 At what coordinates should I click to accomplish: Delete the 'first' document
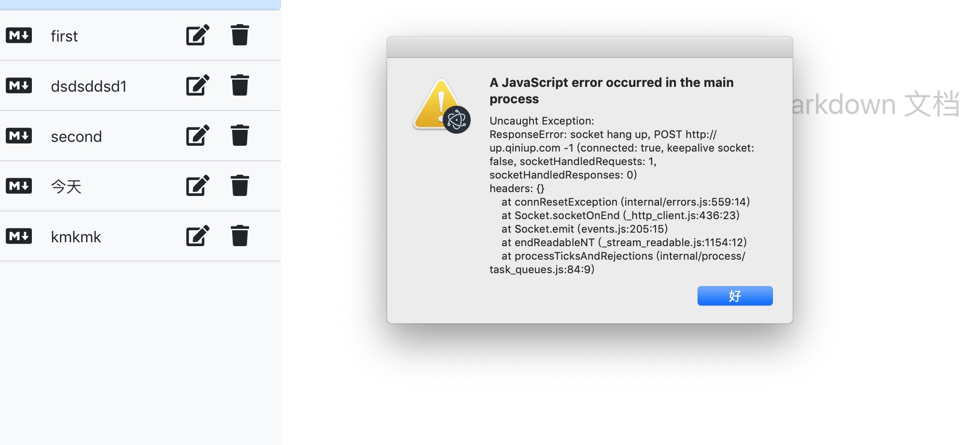point(240,35)
